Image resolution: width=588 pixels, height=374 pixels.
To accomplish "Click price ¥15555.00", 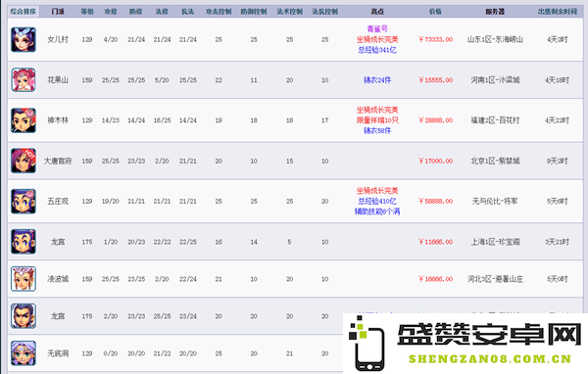I will 435,80.
